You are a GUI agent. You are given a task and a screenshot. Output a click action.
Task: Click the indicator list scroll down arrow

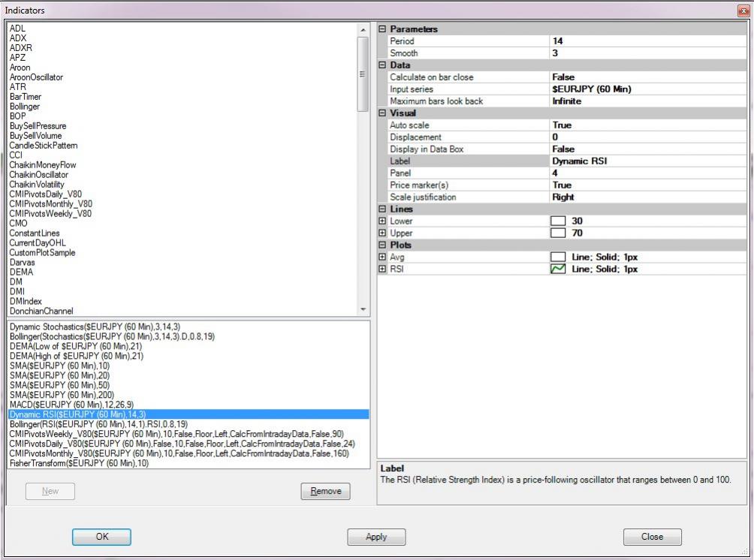tap(363, 309)
